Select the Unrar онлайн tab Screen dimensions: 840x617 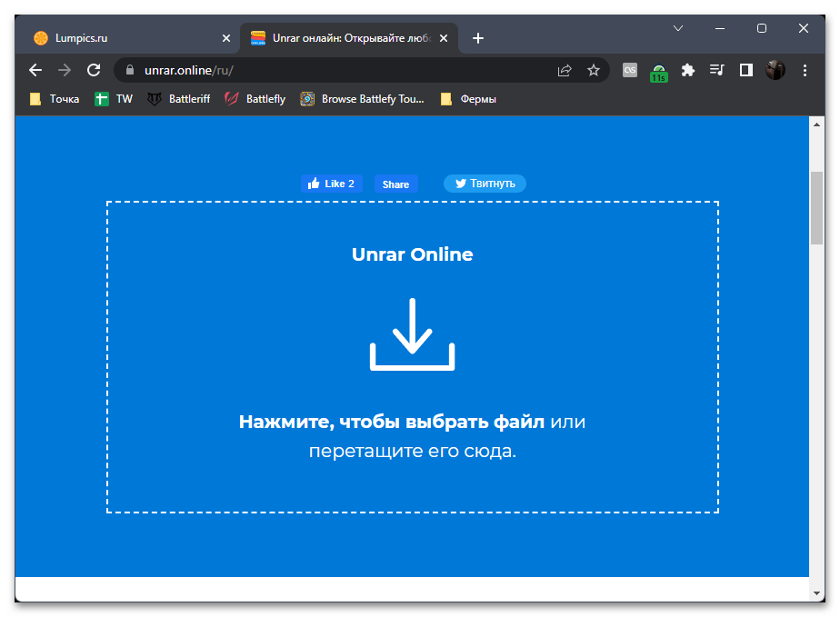pos(349,38)
